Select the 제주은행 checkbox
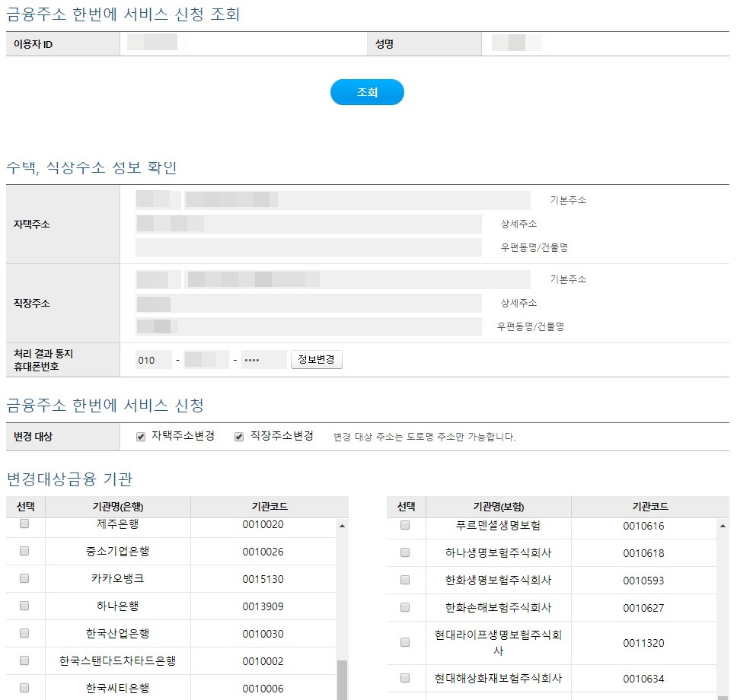This screenshot has height=700, width=737. point(25,523)
